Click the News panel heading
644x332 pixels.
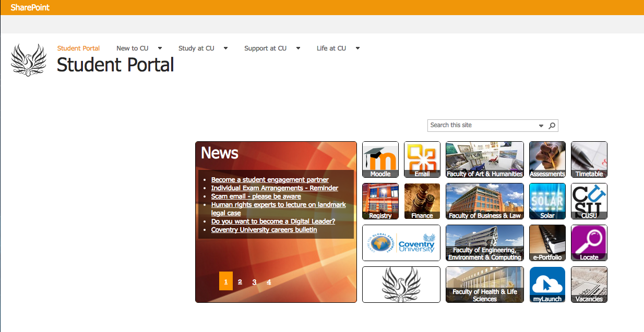(x=220, y=153)
